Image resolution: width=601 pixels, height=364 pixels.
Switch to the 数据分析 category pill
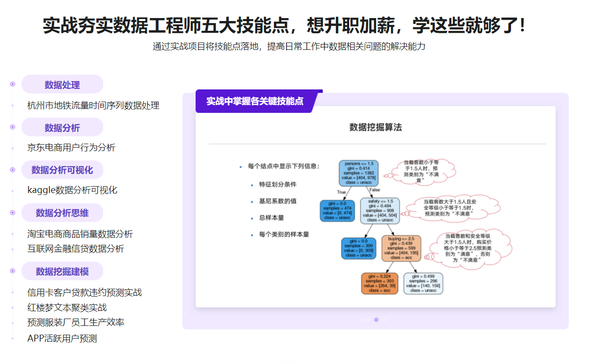(x=62, y=128)
